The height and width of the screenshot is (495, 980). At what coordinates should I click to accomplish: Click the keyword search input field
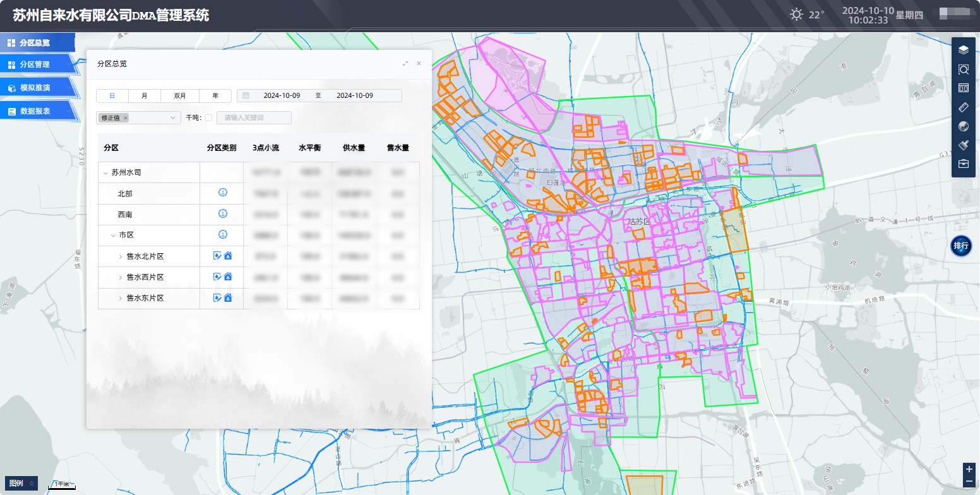pyautogui.click(x=254, y=117)
